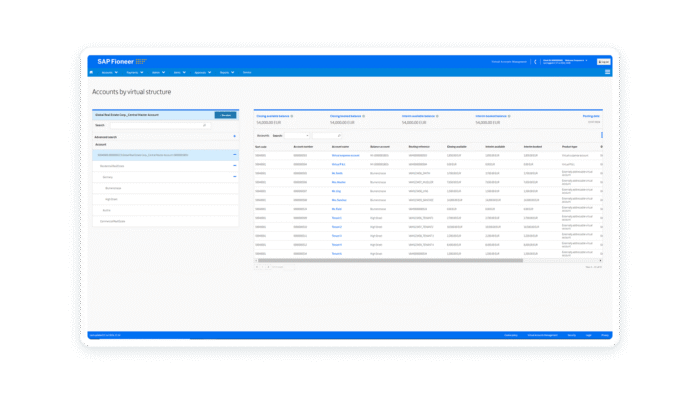700x394 pixels.
Task: Open the Tenant 3 account link
Action: 337,236
